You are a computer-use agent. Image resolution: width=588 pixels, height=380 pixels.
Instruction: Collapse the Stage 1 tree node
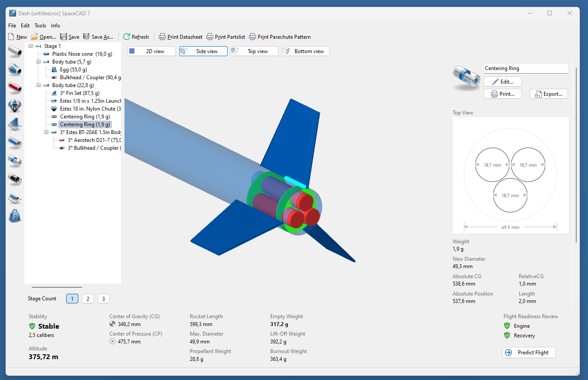[31, 46]
